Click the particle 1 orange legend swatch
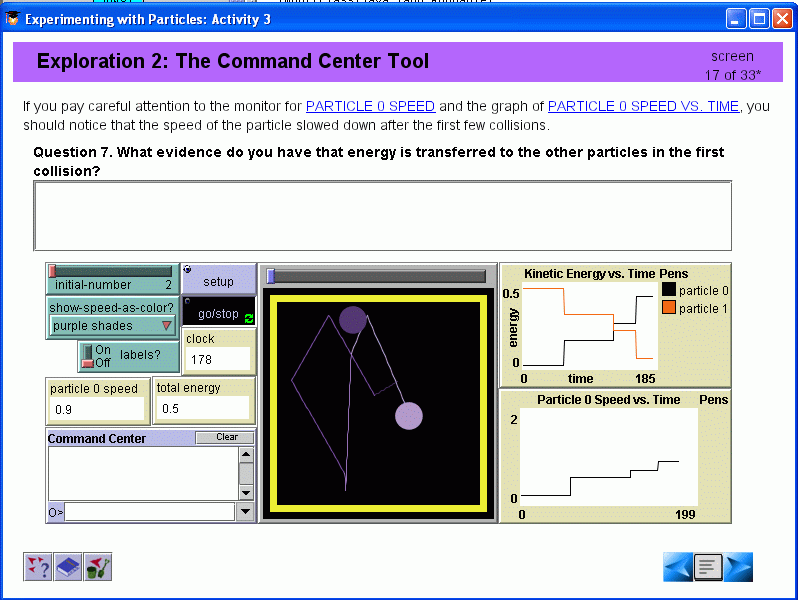 (668, 308)
